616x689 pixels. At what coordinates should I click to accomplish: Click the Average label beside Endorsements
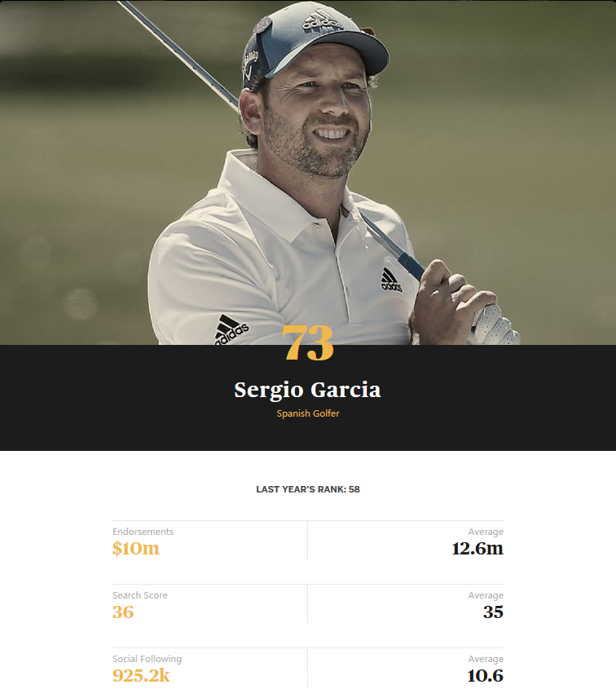[x=486, y=532]
